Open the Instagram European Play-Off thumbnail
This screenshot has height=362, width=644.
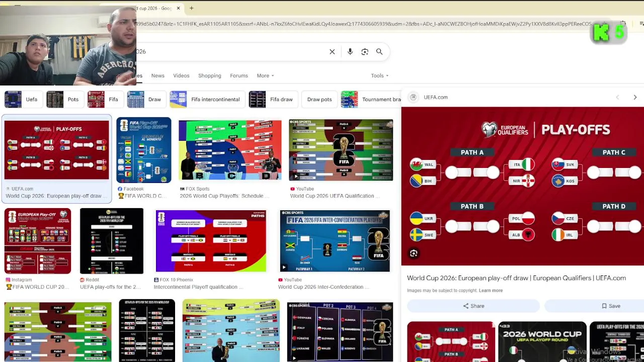(38, 241)
